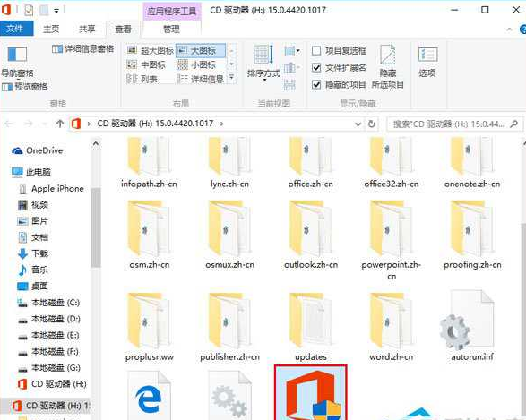Choose 详细信息 details layout

pyautogui.click(x=200, y=79)
